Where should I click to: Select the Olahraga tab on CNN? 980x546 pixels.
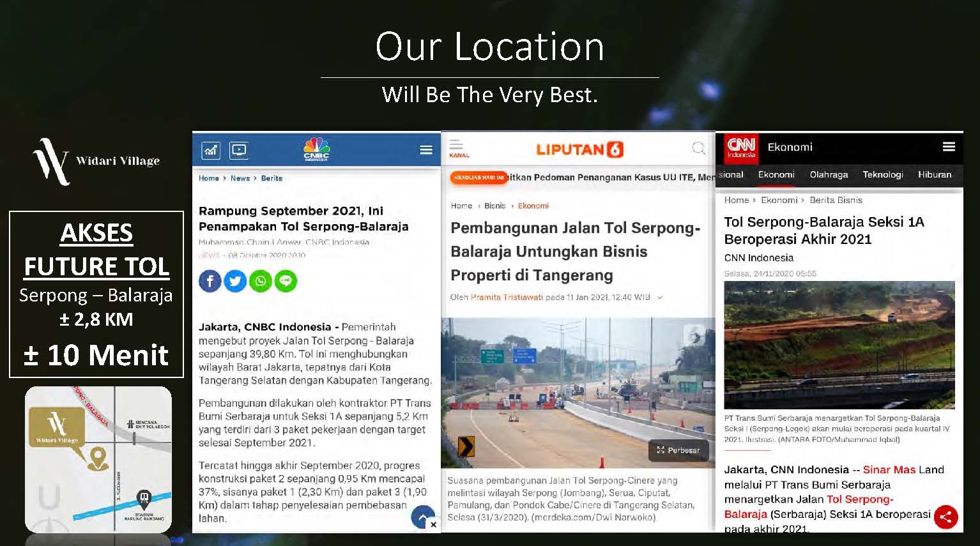click(x=829, y=175)
